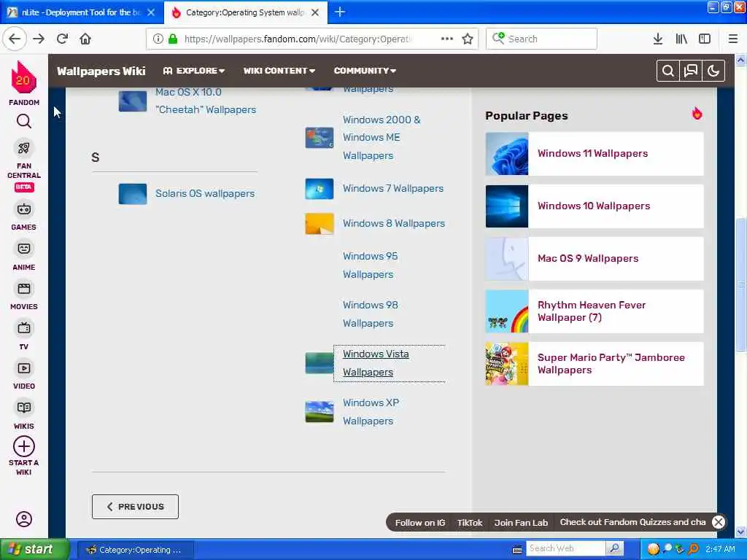Open the Firefox hamburger menu

(733, 39)
